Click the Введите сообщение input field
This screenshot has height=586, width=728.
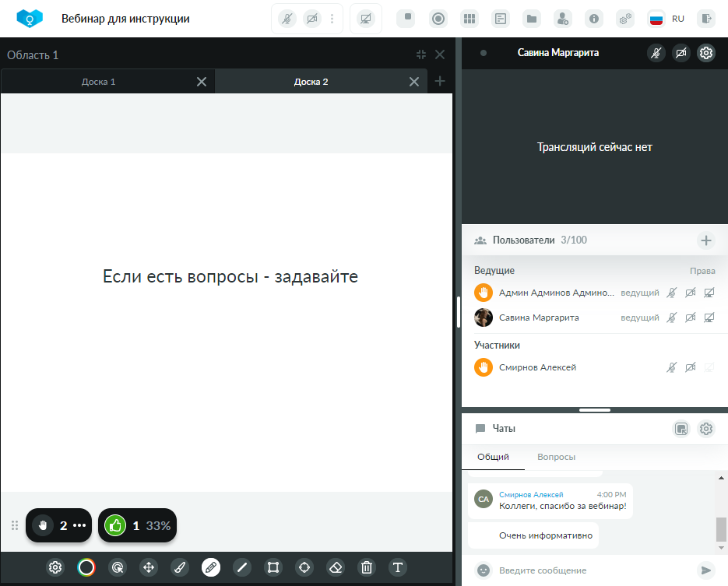click(594, 570)
